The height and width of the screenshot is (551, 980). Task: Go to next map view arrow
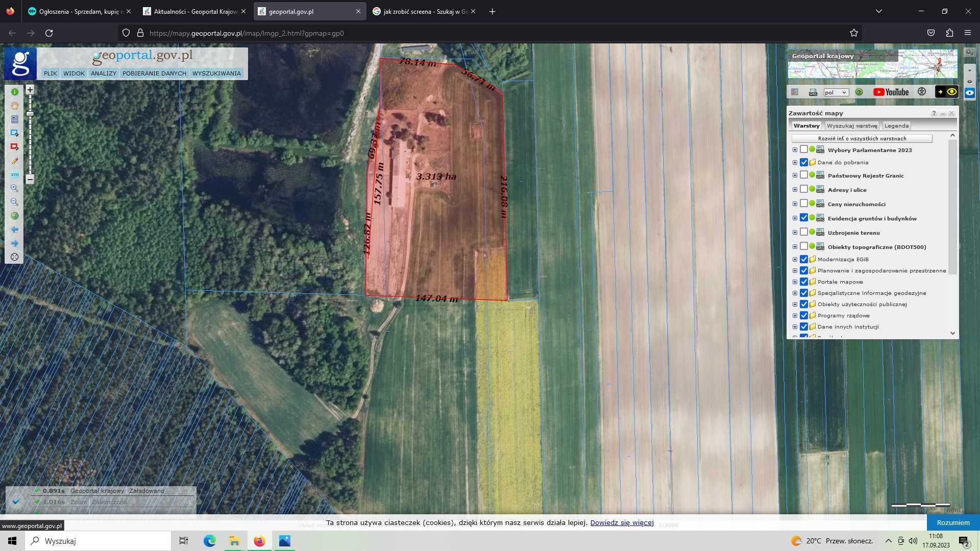tap(15, 243)
